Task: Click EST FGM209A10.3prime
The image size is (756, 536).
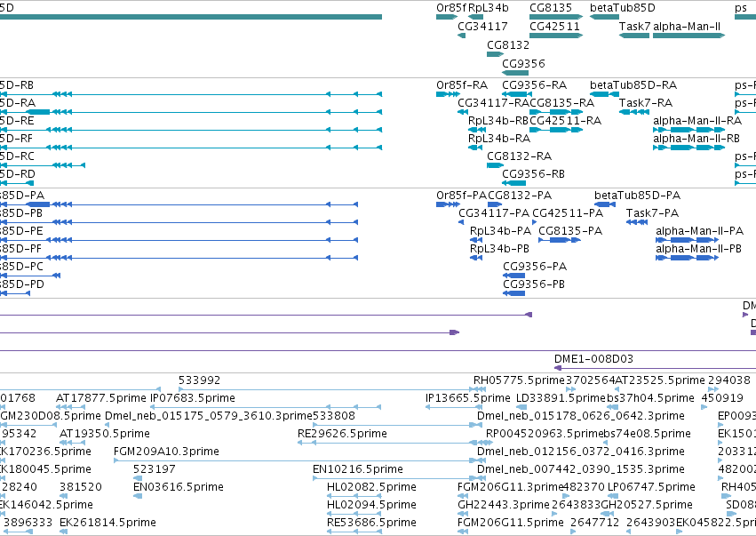Action: (x=166, y=452)
